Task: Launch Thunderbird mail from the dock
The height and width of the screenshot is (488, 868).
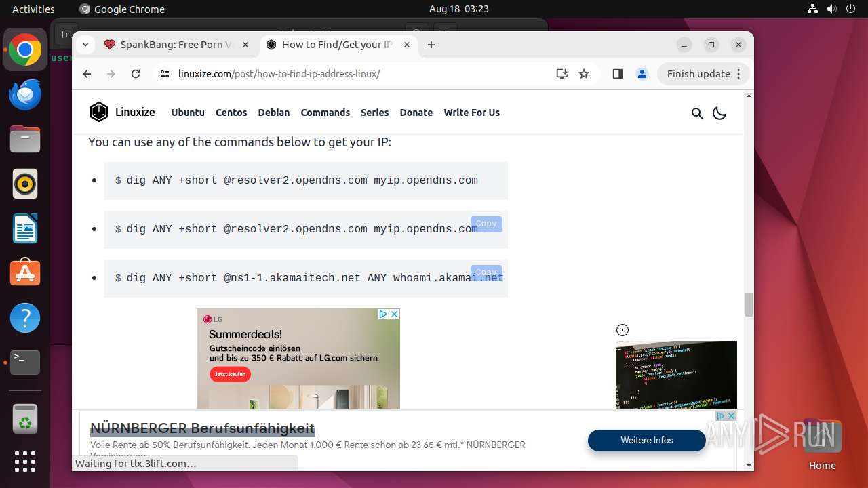Action: tap(25, 95)
